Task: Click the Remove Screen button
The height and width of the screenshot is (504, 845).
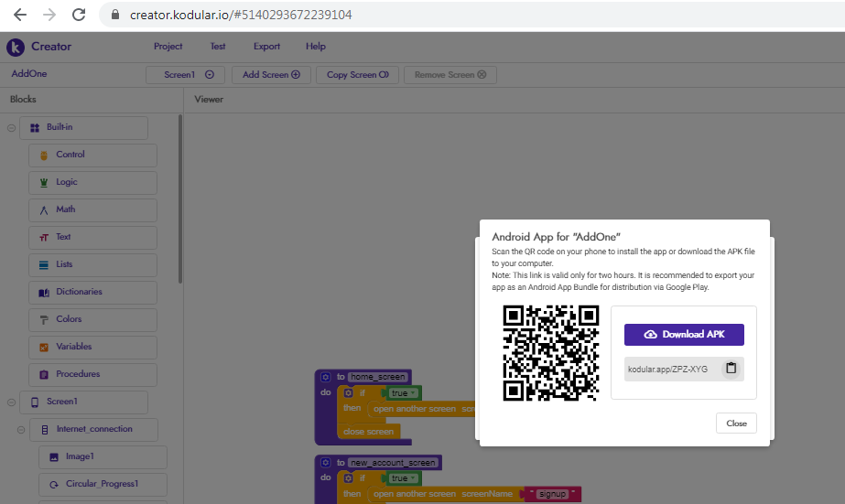Action: (x=450, y=75)
